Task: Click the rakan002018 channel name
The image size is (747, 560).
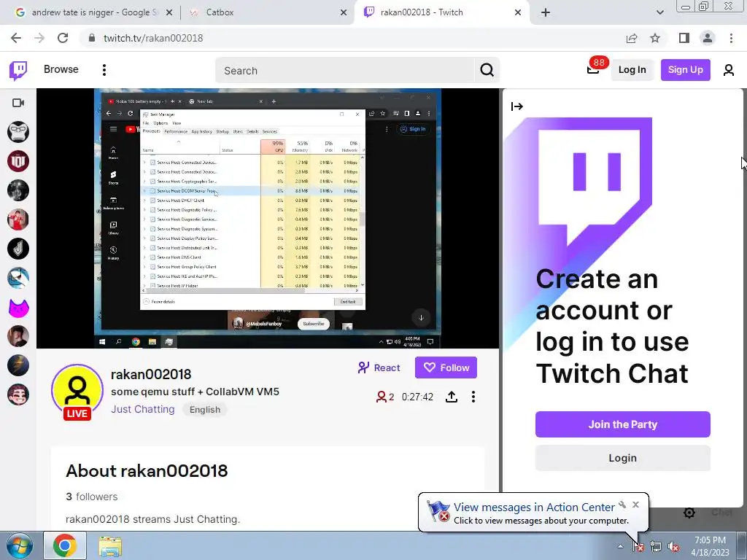Action: (151, 374)
